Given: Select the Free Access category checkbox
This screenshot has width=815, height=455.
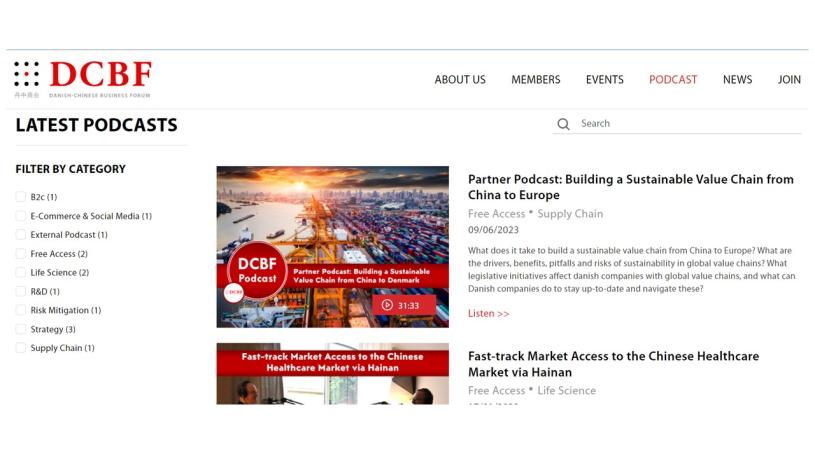Looking at the screenshot, I should pyautogui.click(x=21, y=253).
